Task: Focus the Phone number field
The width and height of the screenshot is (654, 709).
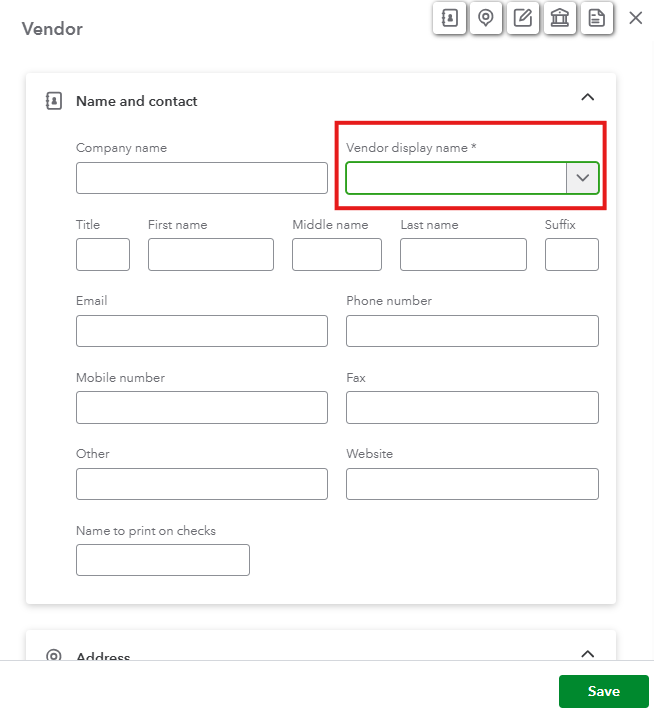Action: click(x=472, y=331)
